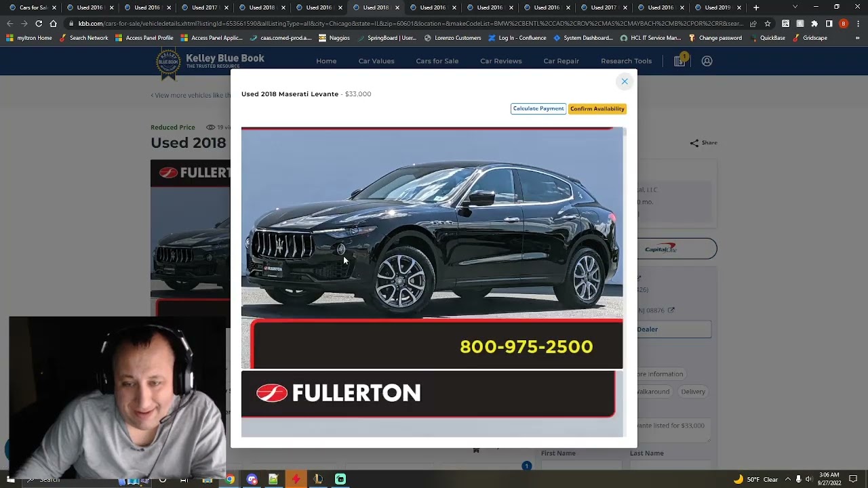The width and height of the screenshot is (868, 488).
Task: Open the System Dashboard bookmark
Action: point(583,38)
